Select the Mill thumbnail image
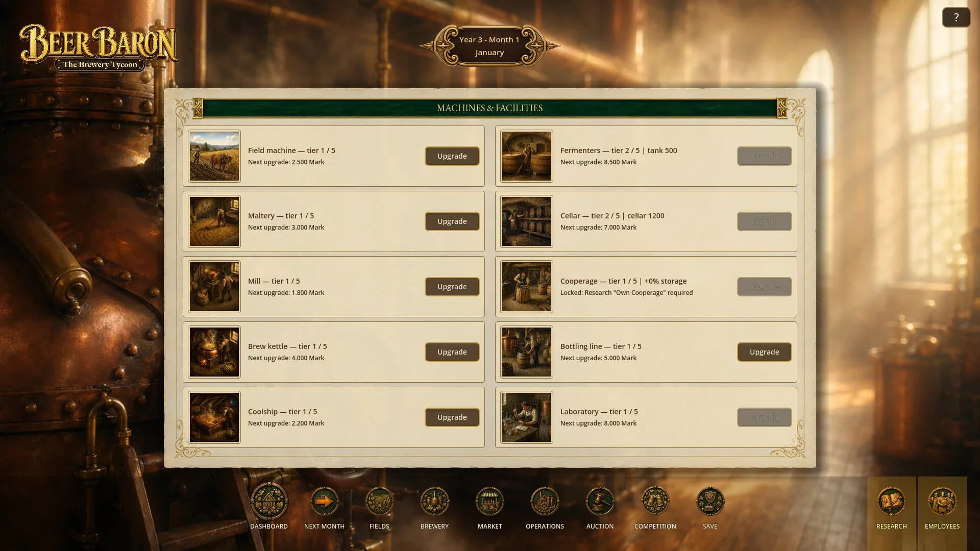Image resolution: width=980 pixels, height=551 pixels. 214,287
